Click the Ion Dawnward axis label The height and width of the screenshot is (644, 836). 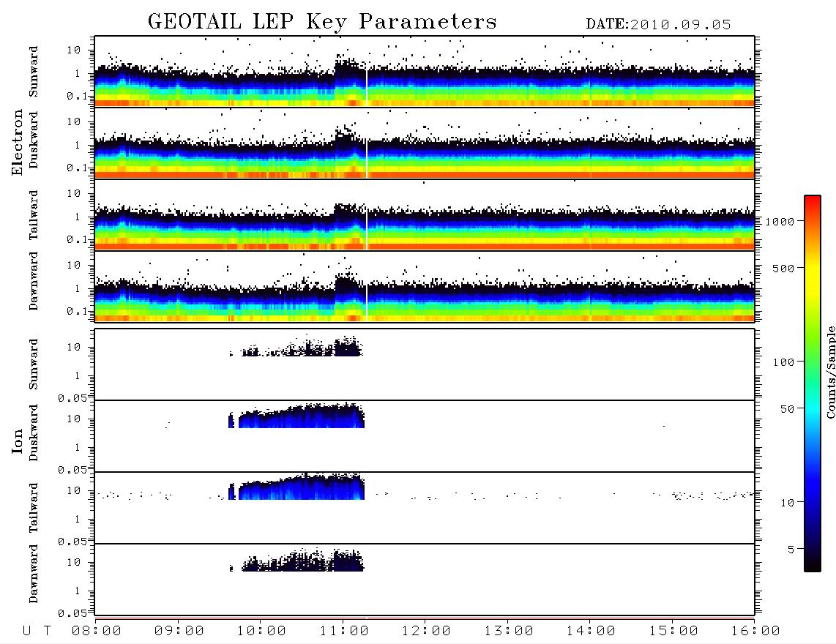point(34,574)
